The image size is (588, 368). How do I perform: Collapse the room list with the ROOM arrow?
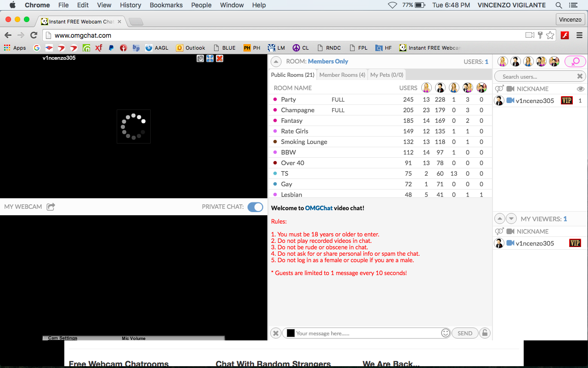tap(276, 62)
